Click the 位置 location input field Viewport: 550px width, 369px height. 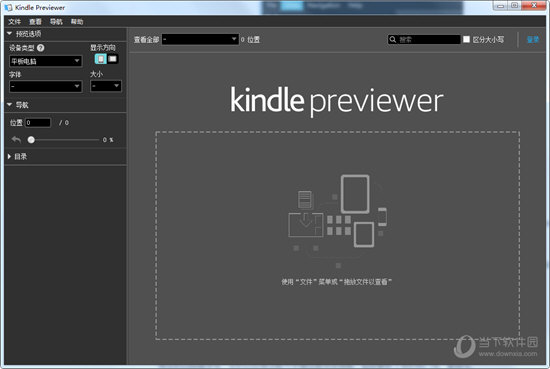click(x=38, y=122)
